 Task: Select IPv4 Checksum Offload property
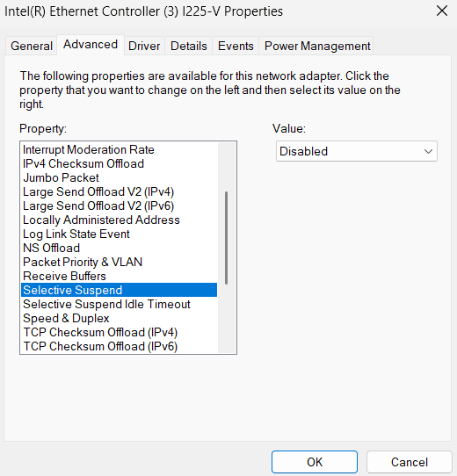point(120,163)
